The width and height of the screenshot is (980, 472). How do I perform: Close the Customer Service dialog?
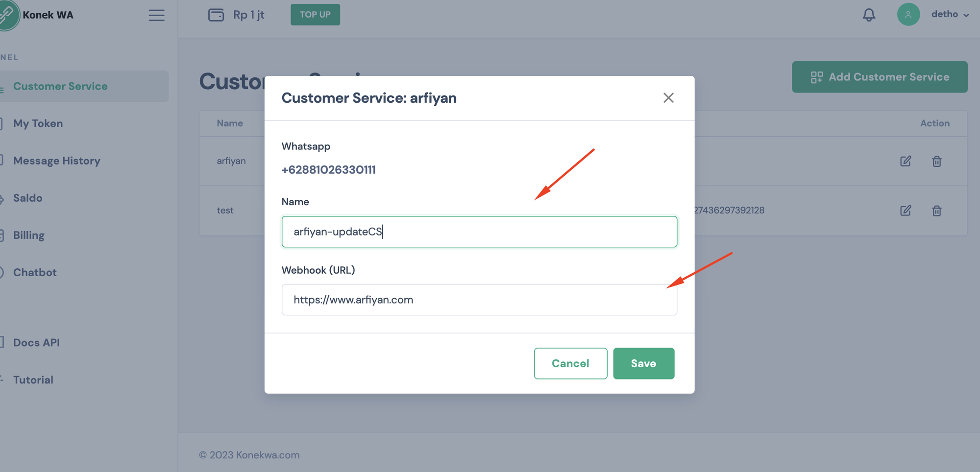tap(668, 98)
